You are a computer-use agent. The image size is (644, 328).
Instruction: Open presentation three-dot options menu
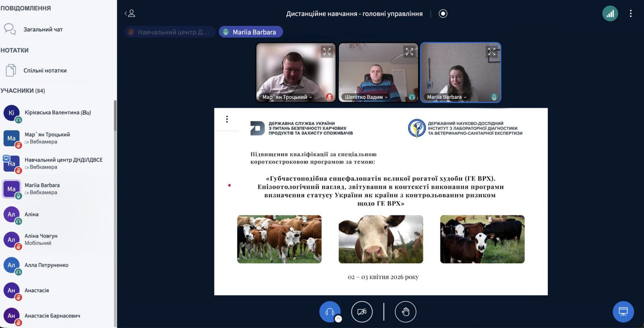[x=227, y=119]
